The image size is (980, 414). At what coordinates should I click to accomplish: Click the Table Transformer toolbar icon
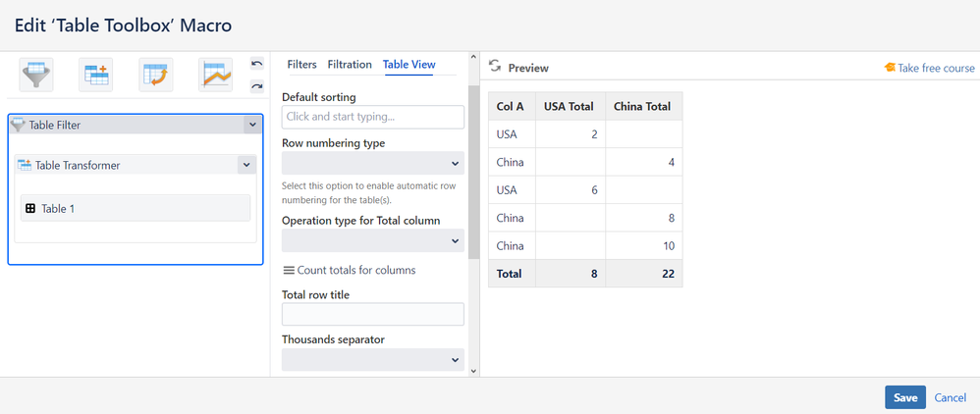click(x=96, y=75)
